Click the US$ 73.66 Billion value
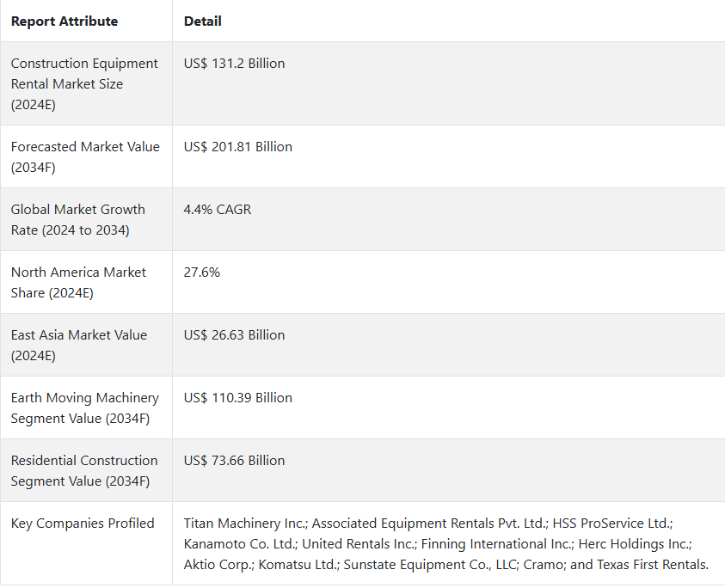The height and width of the screenshot is (588, 725). (234, 461)
